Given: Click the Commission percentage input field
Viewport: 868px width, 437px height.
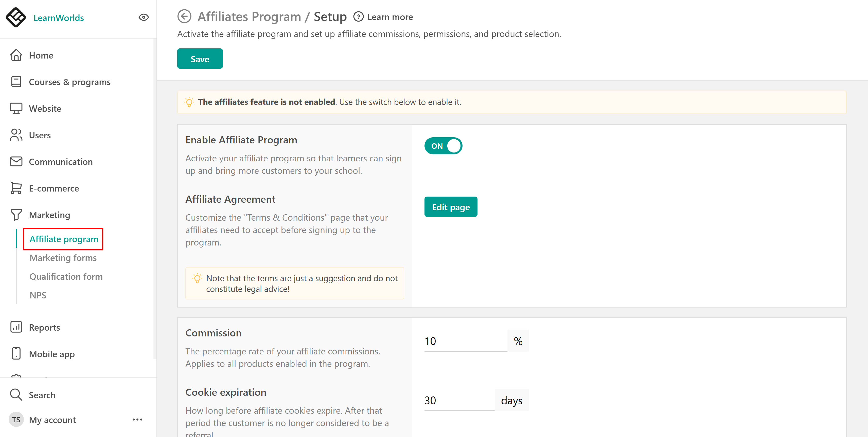Looking at the screenshot, I should 465,341.
